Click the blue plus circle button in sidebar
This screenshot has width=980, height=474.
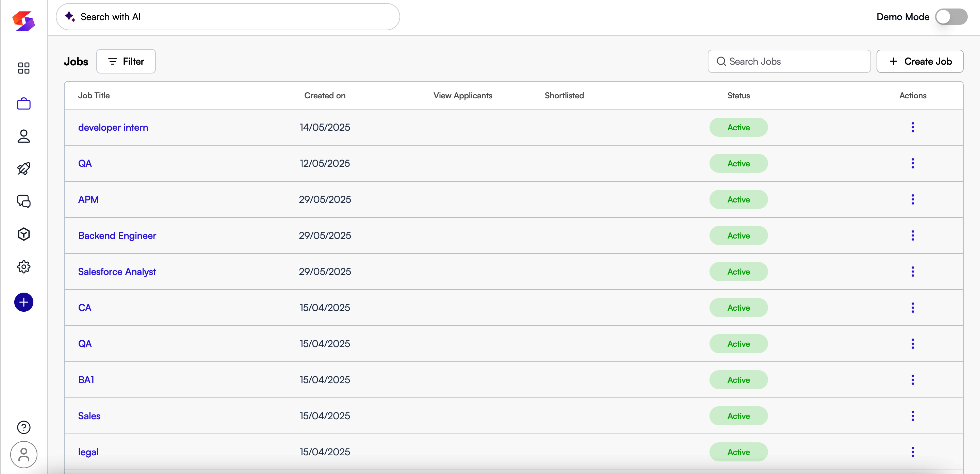[23, 302]
